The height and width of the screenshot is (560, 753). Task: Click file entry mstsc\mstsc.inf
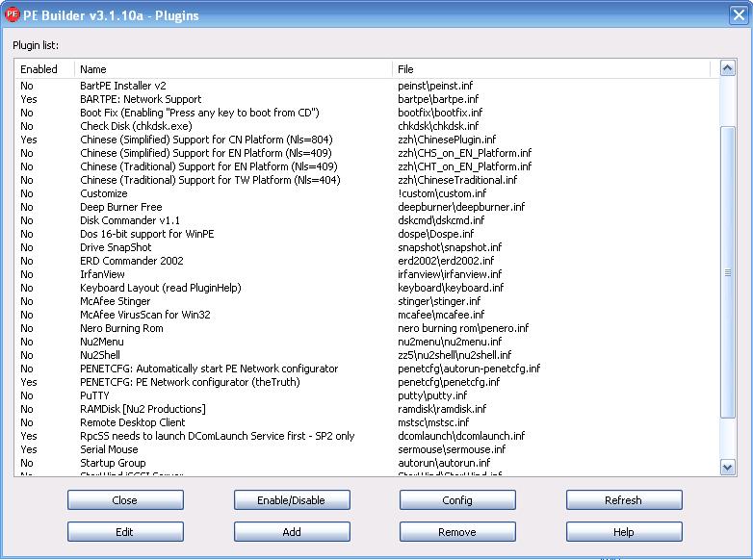433,422
